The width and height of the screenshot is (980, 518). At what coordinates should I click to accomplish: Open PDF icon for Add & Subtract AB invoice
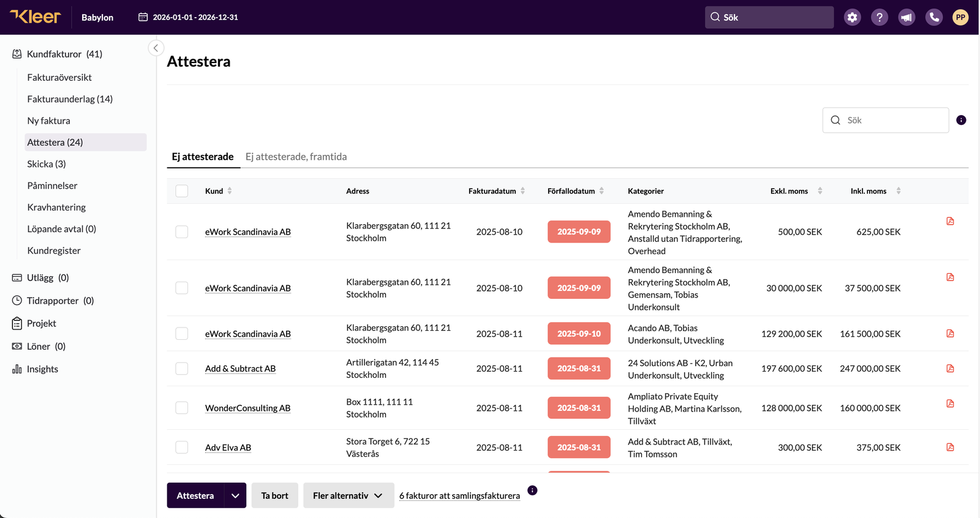950,368
